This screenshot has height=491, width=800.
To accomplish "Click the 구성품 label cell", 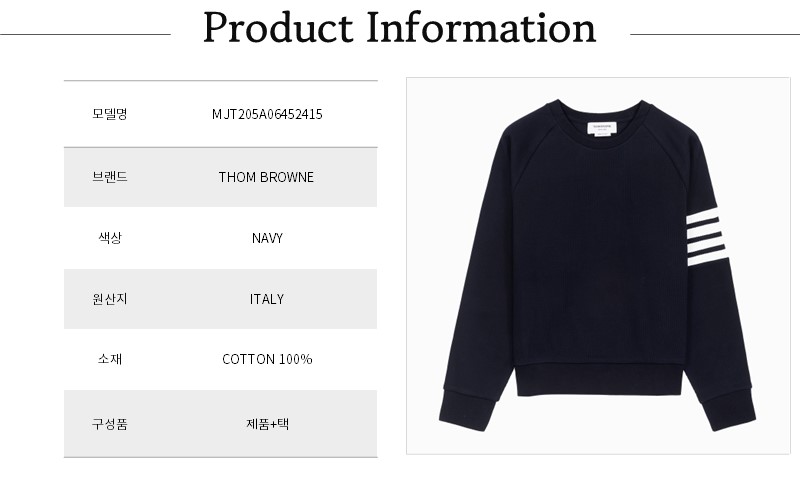I will pos(109,423).
